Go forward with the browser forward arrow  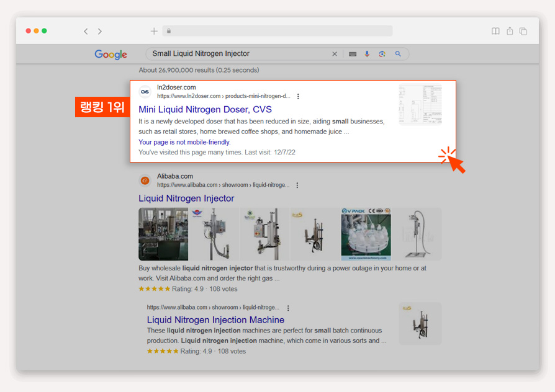100,32
